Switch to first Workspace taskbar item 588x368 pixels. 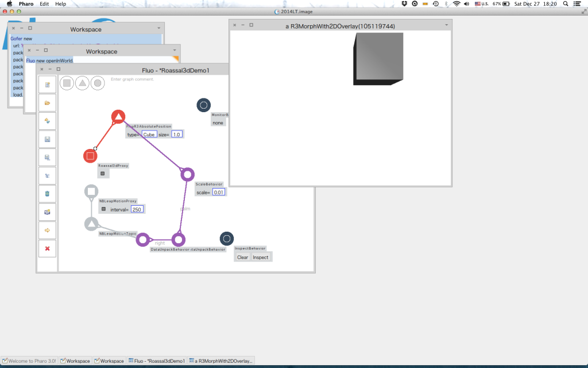(x=75, y=361)
